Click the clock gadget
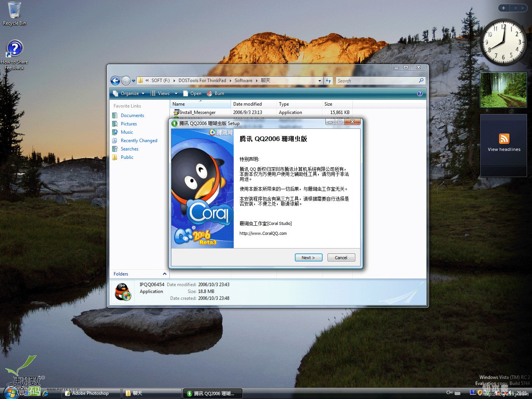Viewport: 532px width, 399px height. pos(503,42)
